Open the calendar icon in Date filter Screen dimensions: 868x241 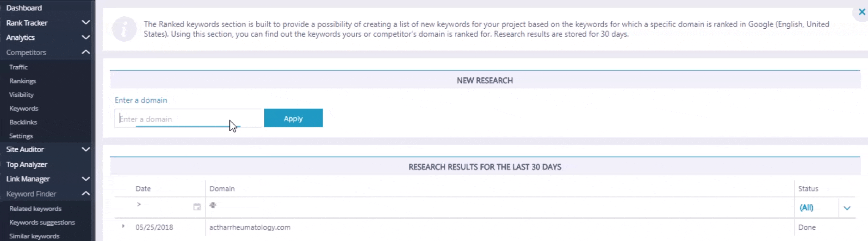point(197,207)
